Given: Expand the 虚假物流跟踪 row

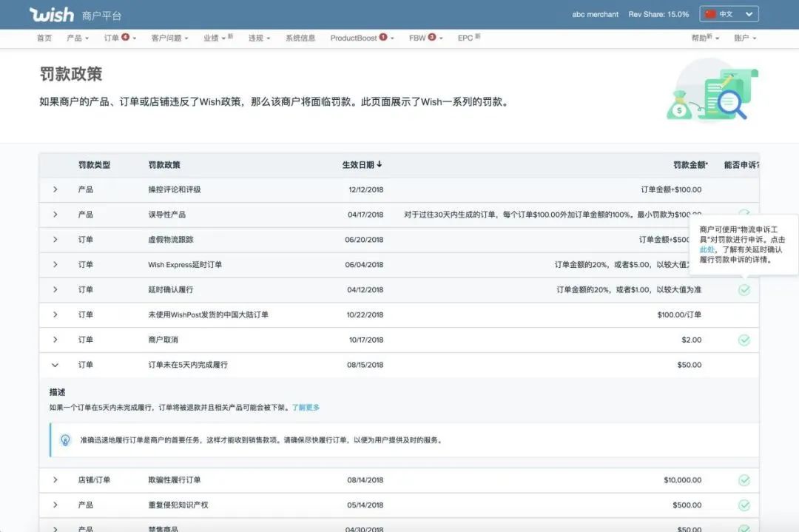Looking at the screenshot, I should pyautogui.click(x=55, y=240).
